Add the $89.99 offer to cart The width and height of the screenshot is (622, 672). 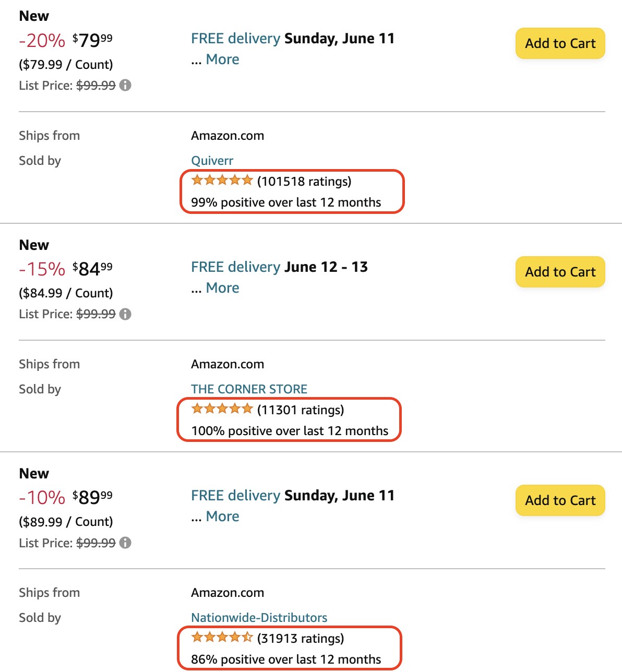560,500
